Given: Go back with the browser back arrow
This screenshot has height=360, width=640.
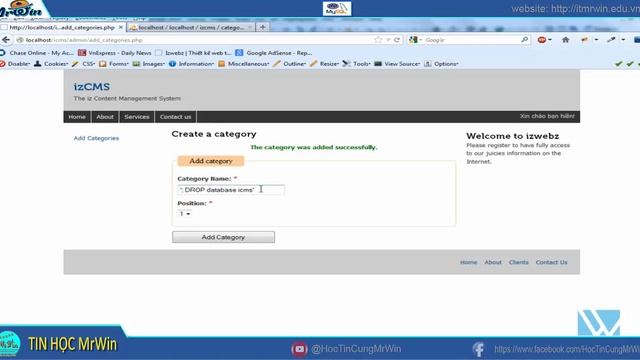Looking at the screenshot, I should point(6,40).
